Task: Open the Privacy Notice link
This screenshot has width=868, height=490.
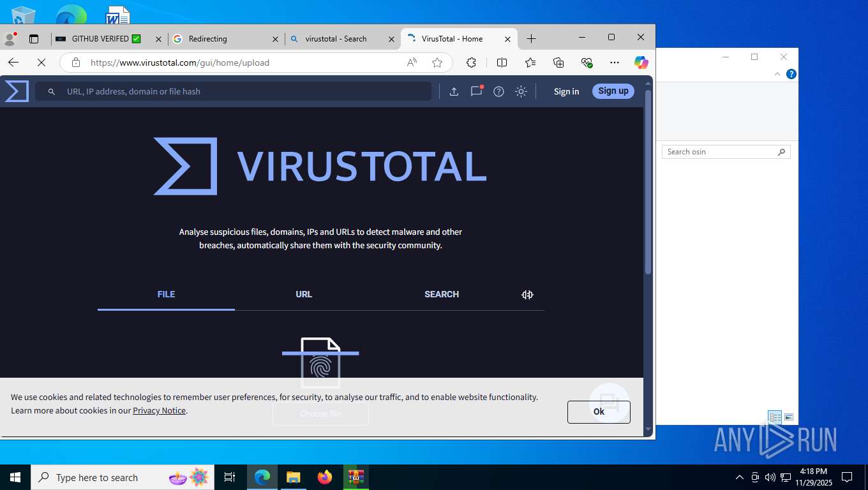Action: (159, 410)
